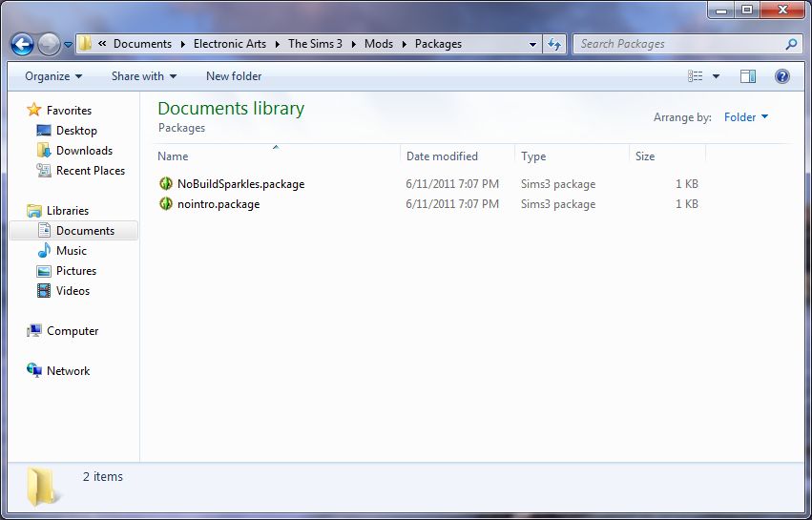Sort by Date modified column header
812x520 pixels.
click(x=442, y=156)
